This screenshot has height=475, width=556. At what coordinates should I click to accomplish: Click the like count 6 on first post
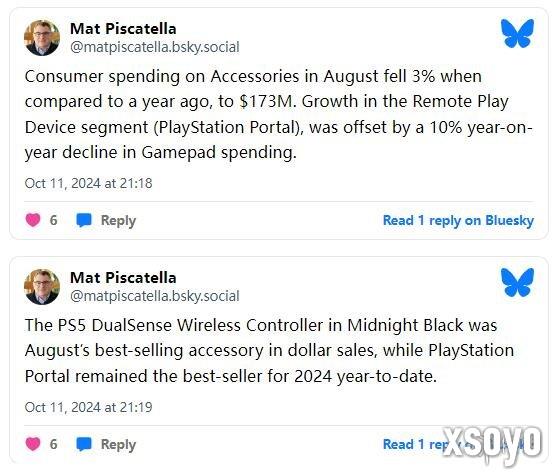[x=54, y=220]
